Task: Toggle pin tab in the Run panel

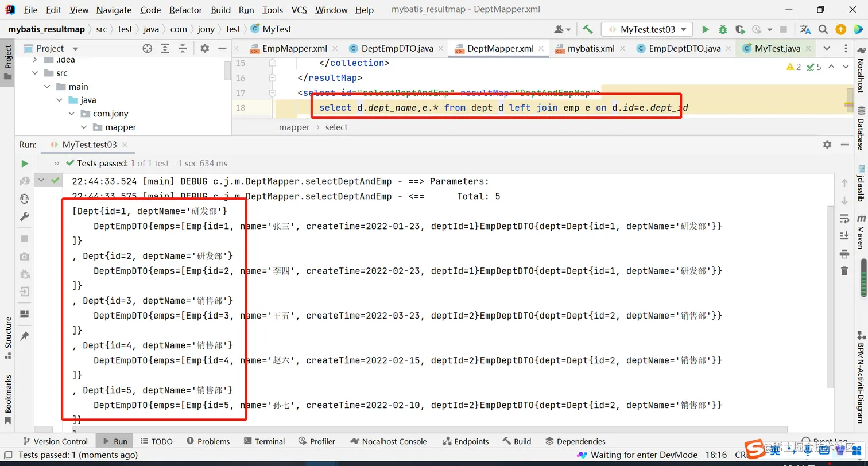Action: [24, 336]
